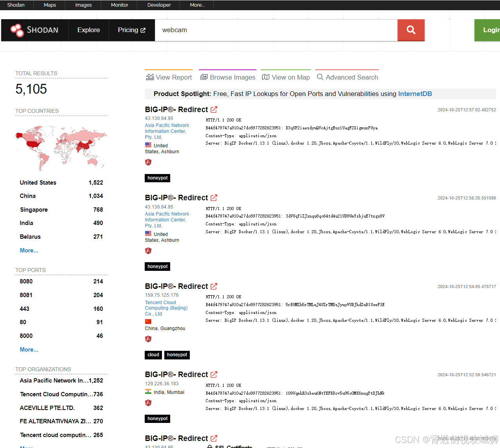Click Angular icon under second 43.130.64.95 result
Image resolution: width=500 pixels, height=448 pixels.
tap(148, 251)
